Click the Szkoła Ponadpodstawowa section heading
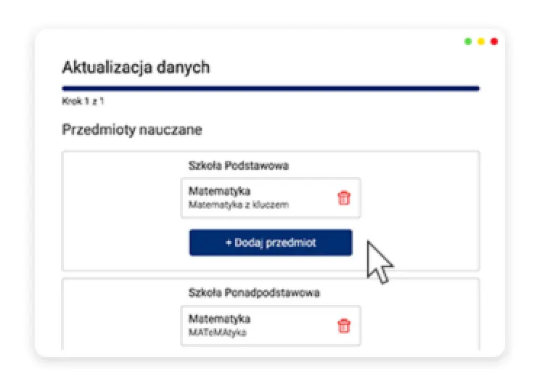Screen dimensions: 537x392 pos(254,293)
